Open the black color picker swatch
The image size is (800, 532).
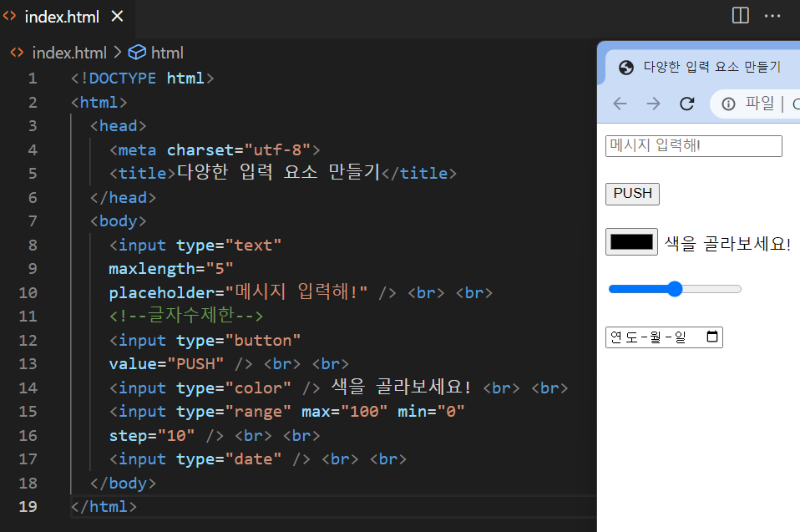coord(631,241)
